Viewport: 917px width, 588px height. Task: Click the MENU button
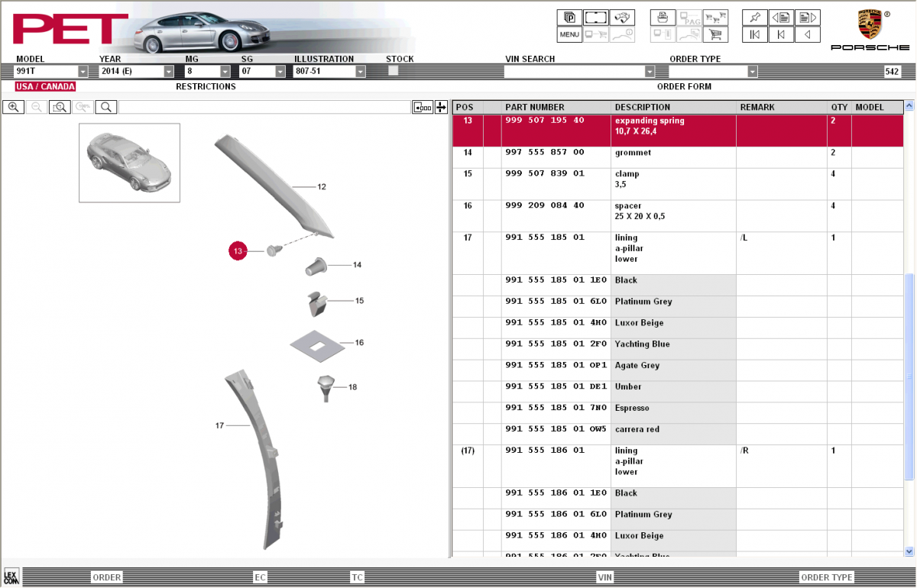pos(569,35)
